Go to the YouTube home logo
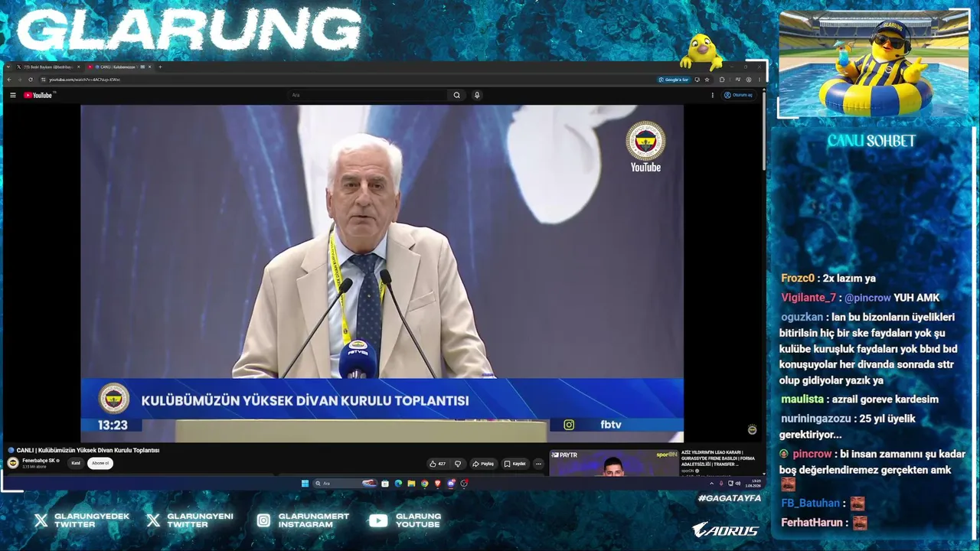 pyautogui.click(x=38, y=95)
